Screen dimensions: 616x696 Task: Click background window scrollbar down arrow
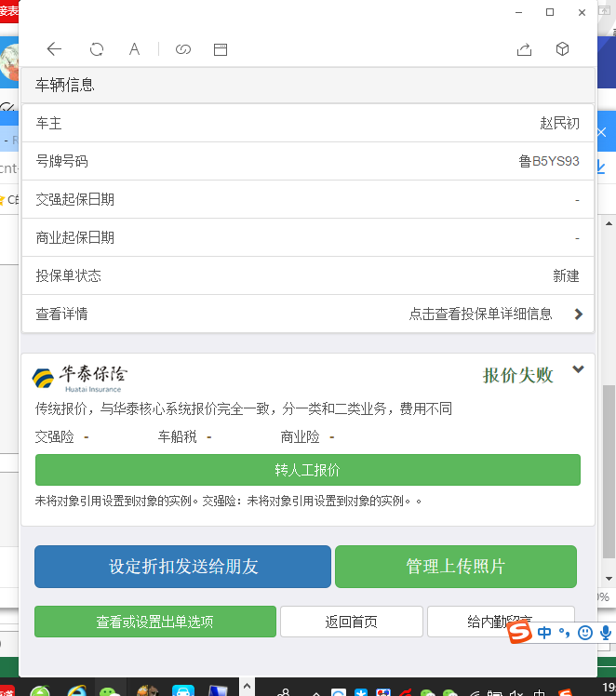[x=609, y=579]
